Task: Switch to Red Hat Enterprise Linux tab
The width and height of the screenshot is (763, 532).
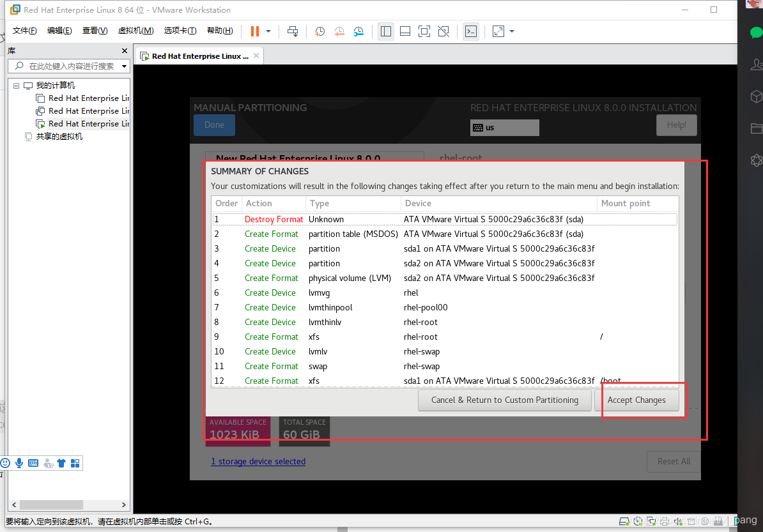Action: pyautogui.click(x=199, y=56)
